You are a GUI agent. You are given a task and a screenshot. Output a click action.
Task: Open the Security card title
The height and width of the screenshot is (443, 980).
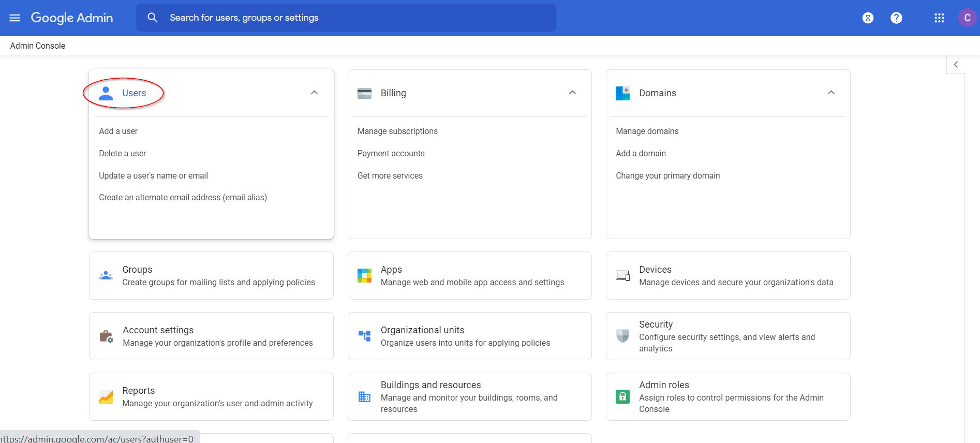tap(656, 324)
